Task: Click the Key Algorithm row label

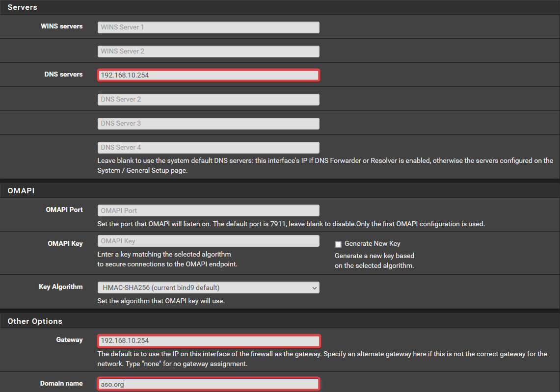Action: (61, 287)
